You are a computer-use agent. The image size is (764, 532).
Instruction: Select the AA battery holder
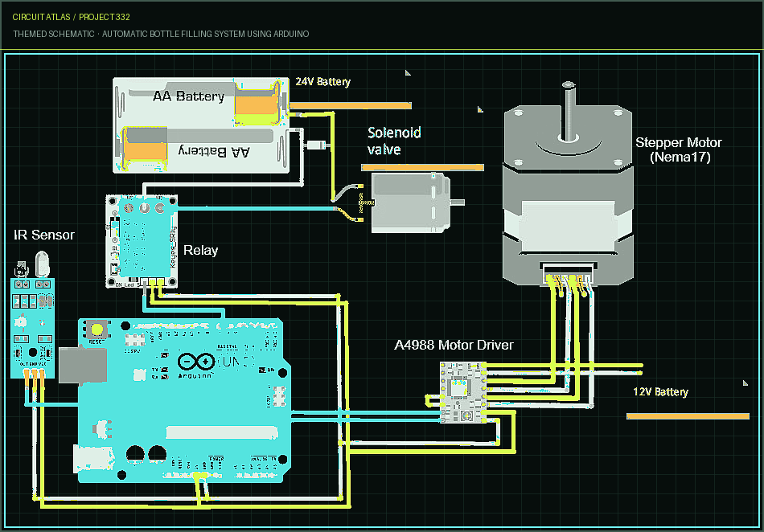[201, 125]
